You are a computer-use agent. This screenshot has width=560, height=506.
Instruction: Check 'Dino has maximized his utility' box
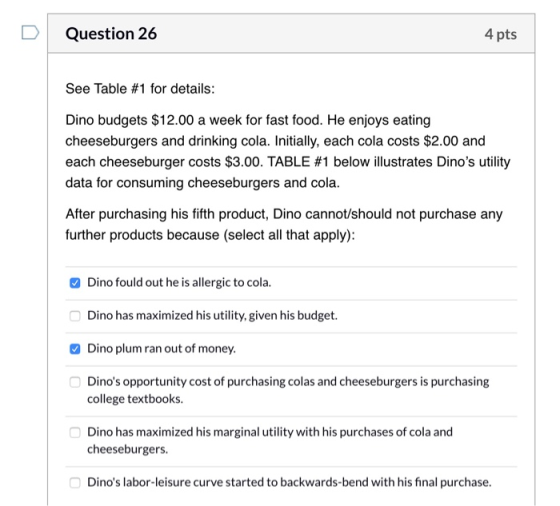tap(75, 316)
